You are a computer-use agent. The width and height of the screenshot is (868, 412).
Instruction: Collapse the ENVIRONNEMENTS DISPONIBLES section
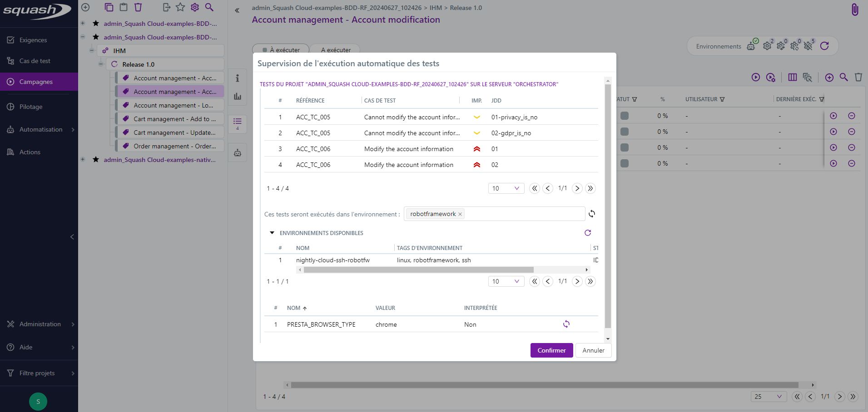point(272,233)
